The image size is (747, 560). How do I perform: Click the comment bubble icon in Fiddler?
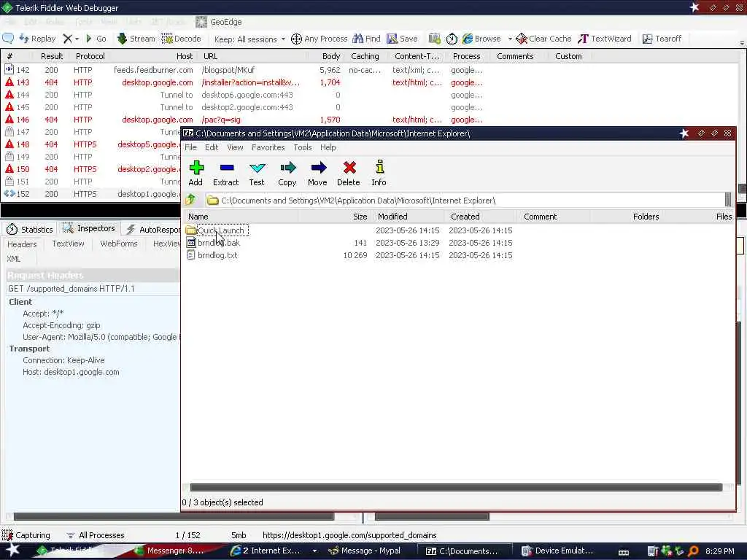pyautogui.click(x=8, y=39)
